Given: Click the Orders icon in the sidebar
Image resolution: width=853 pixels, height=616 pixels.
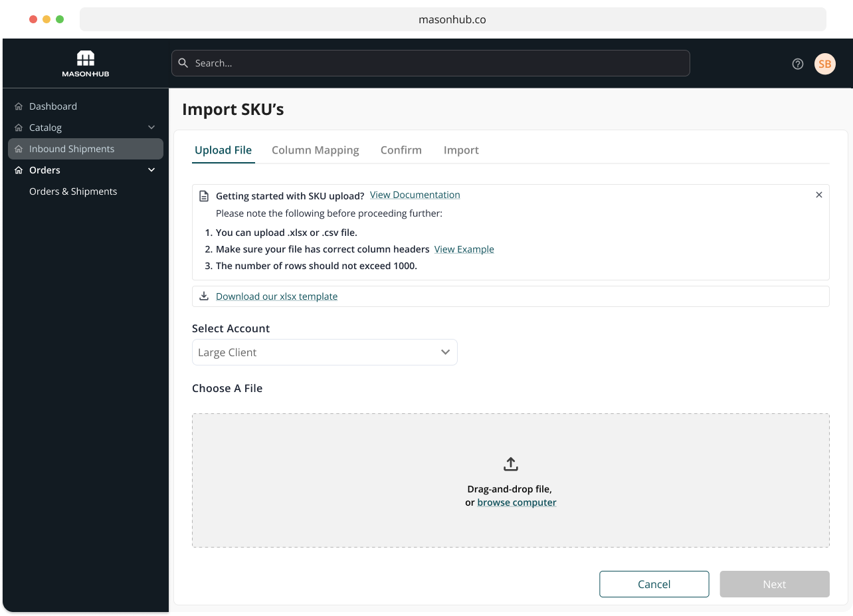Looking at the screenshot, I should coord(18,169).
